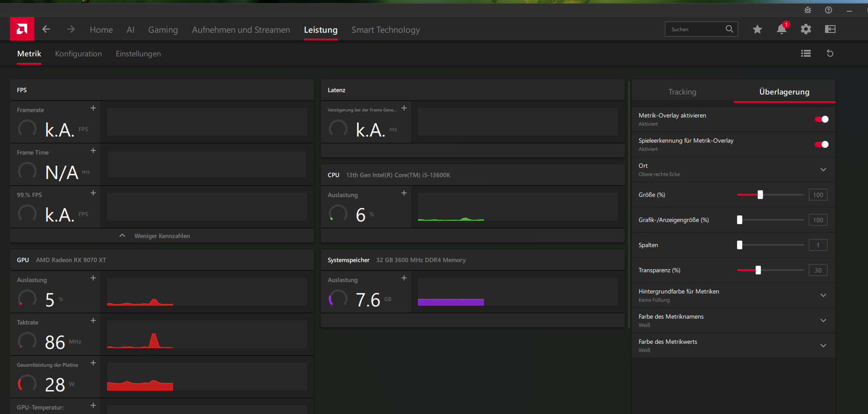Click the Spalten slider handle
Screen dimensions: 868x414
click(x=740, y=245)
